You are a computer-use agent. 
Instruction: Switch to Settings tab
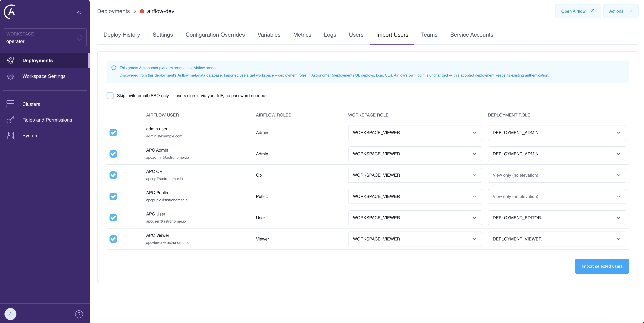tap(163, 35)
